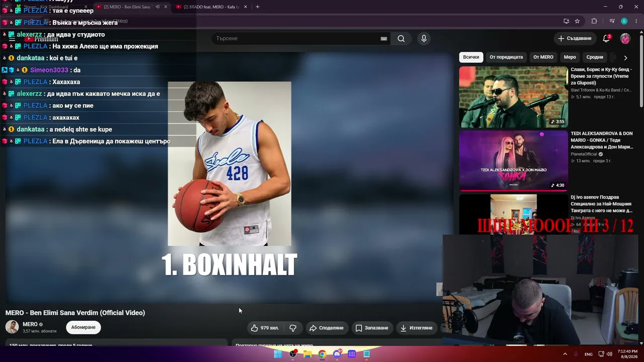The width and height of the screenshot is (644, 362).
Task: Open the MERO channel name link
Action: [30, 324]
